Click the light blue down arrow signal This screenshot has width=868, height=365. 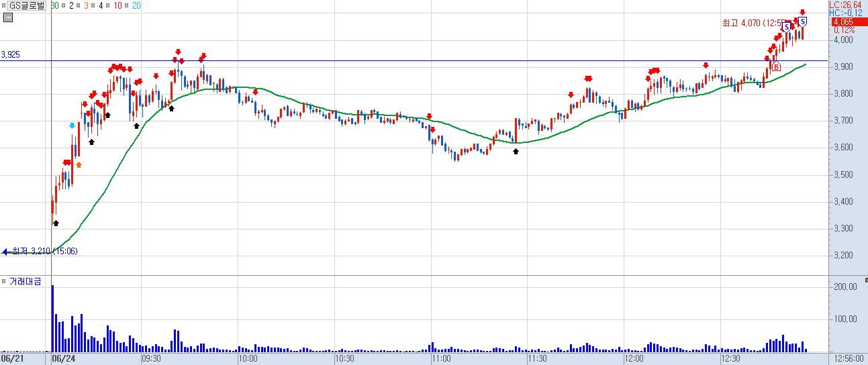(72, 125)
